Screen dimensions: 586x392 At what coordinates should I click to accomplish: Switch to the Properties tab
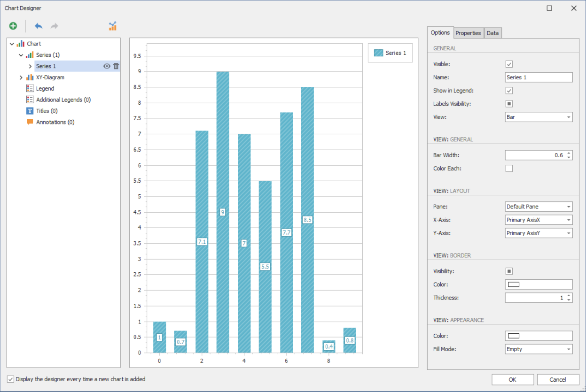click(468, 33)
